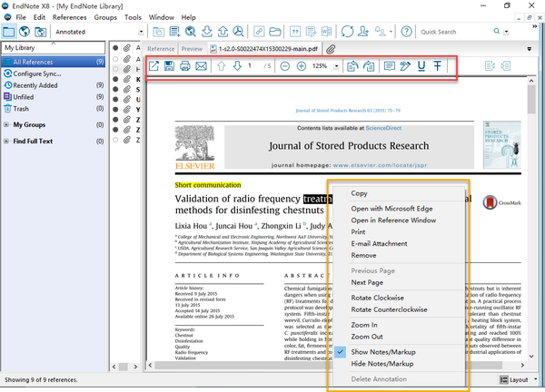
Task: Toggle read status dot for row Y
Action: point(115,110)
